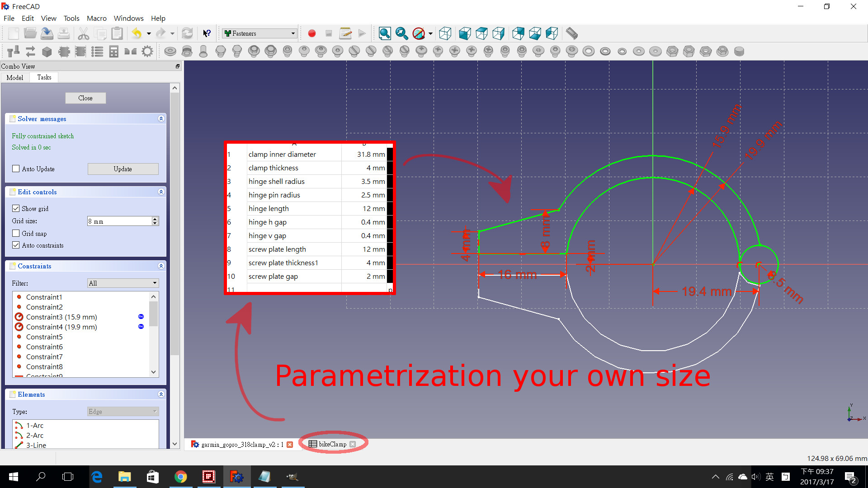This screenshot has height=488, width=868.
Task: Click the Update solver button
Action: click(x=123, y=169)
